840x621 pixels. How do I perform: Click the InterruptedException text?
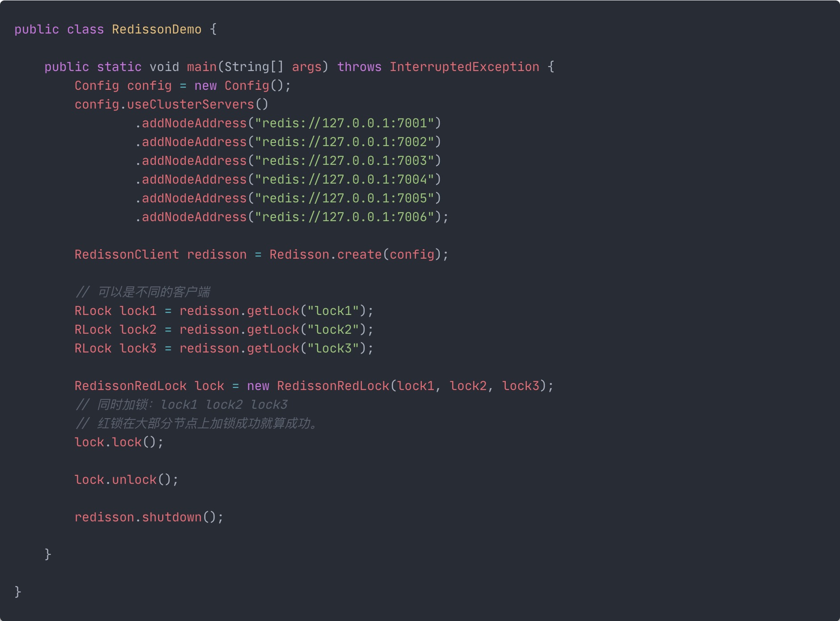464,67
